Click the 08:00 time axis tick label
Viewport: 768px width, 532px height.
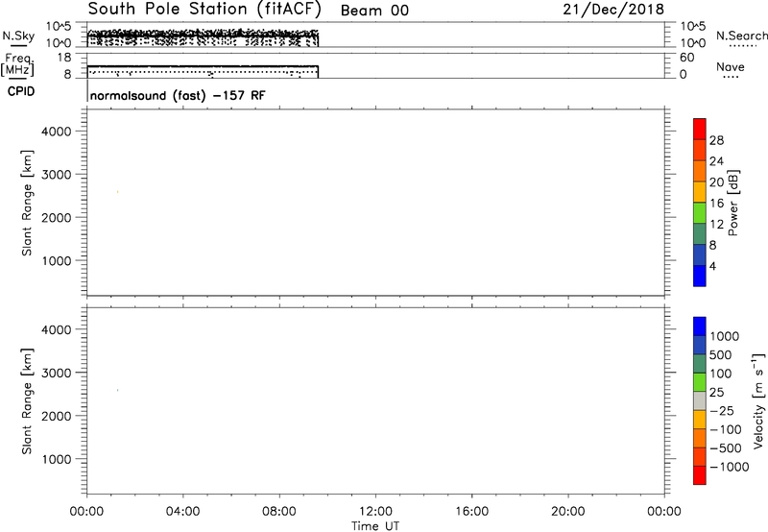coord(279,512)
